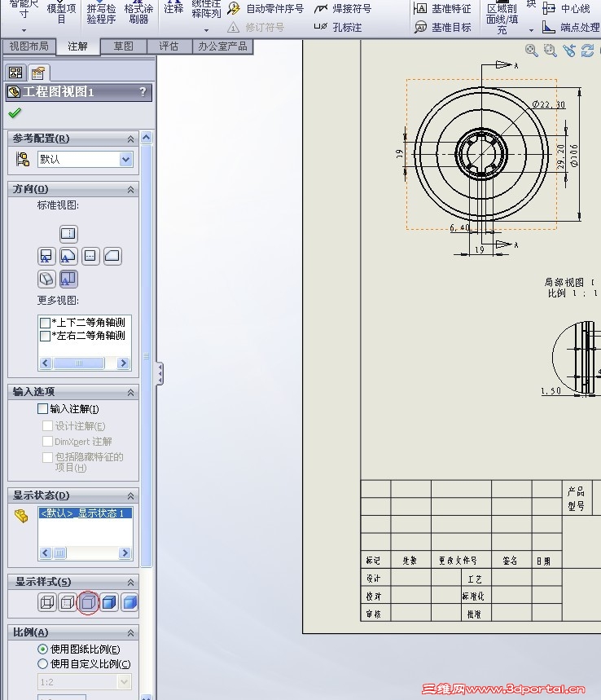601x700 pixels.
Task: Enable 输入注解 import annotations checkbox
Action: [x=43, y=408]
